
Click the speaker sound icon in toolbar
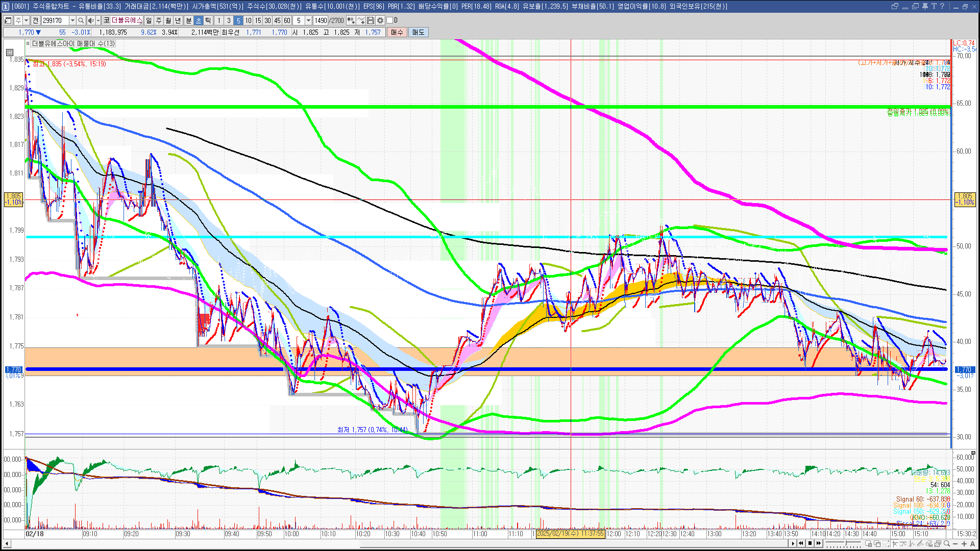91,20
